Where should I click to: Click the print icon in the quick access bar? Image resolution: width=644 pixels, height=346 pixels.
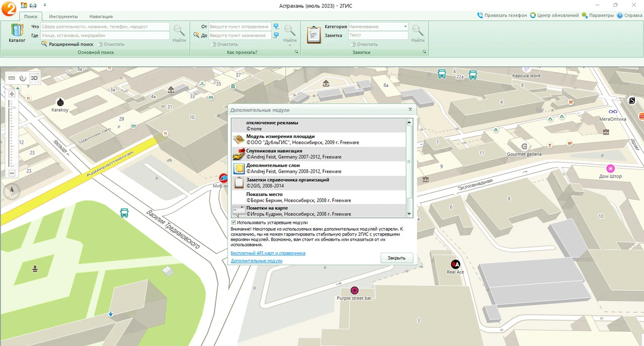tap(33, 5)
